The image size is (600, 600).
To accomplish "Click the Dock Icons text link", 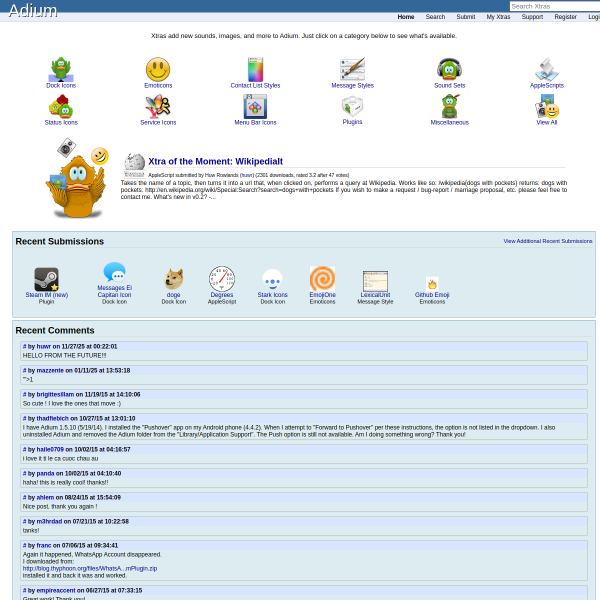I will point(61,85).
